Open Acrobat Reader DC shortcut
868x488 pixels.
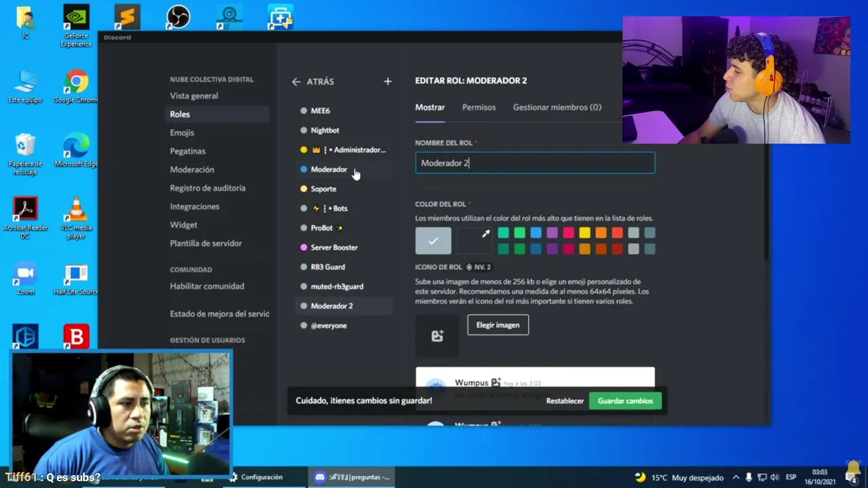(x=25, y=218)
